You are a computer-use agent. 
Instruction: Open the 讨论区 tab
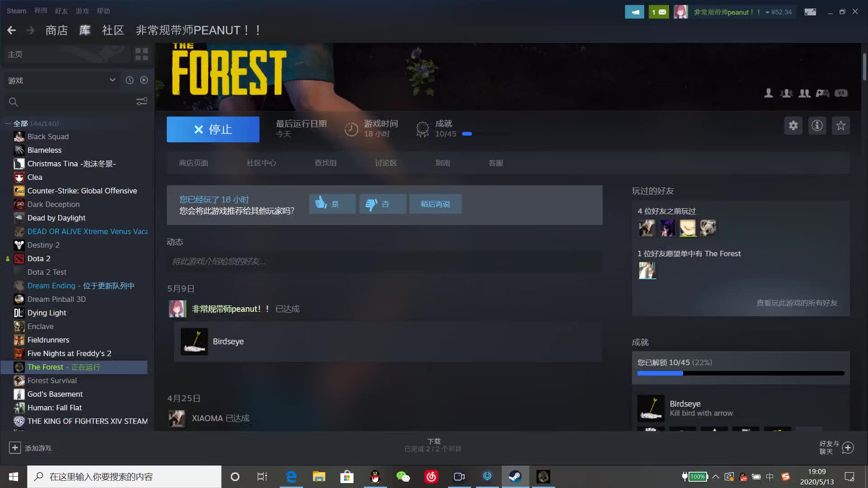pyautogui.click(x=386, y=163)
